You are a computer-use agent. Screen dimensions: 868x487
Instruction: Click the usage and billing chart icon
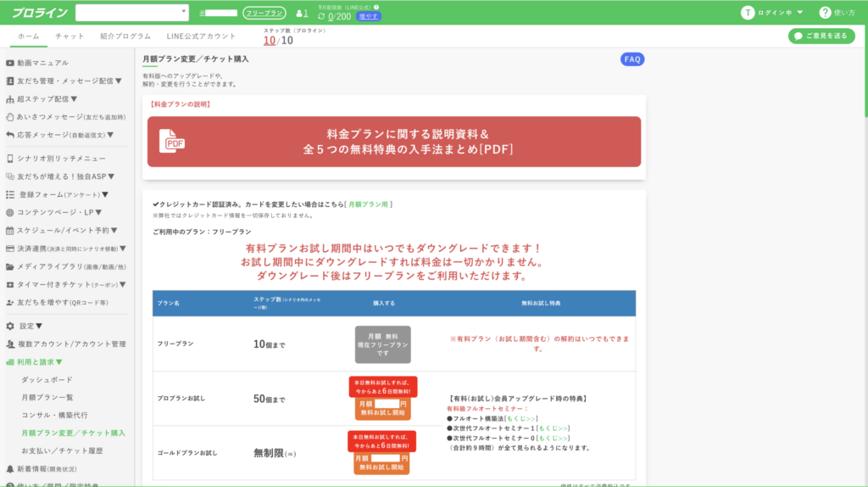click(10, 362)
